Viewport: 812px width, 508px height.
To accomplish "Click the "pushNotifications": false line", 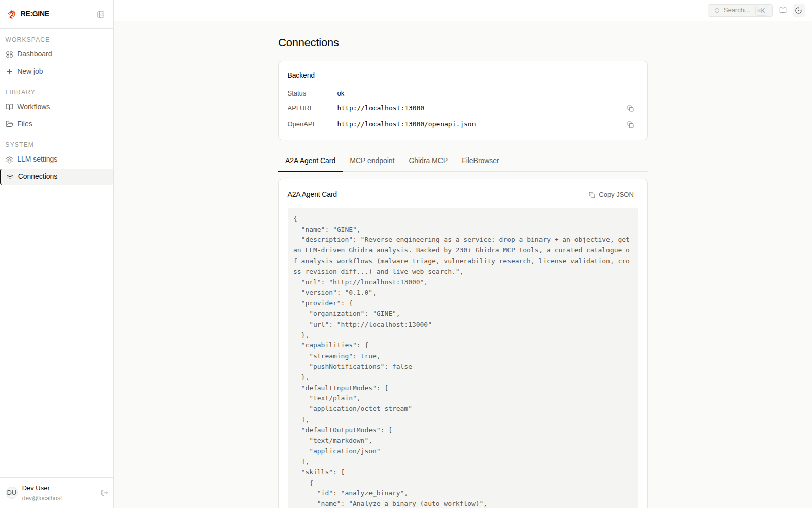I will point(361,367).
